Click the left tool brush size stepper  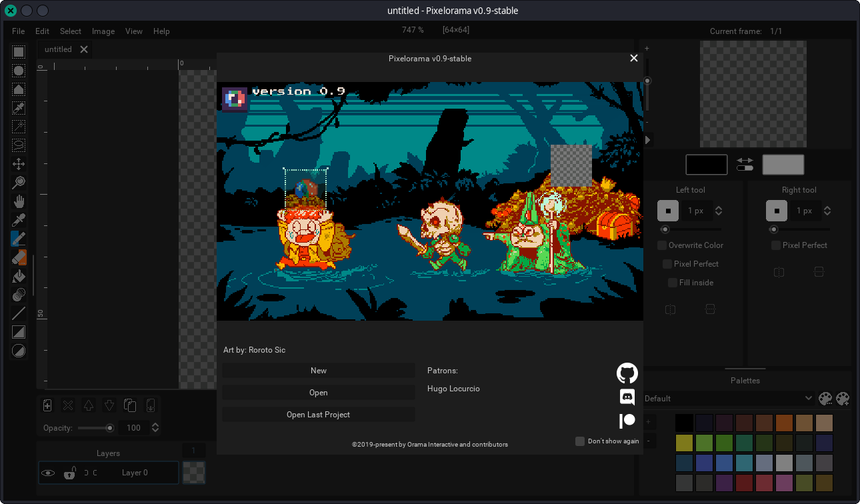719,211
